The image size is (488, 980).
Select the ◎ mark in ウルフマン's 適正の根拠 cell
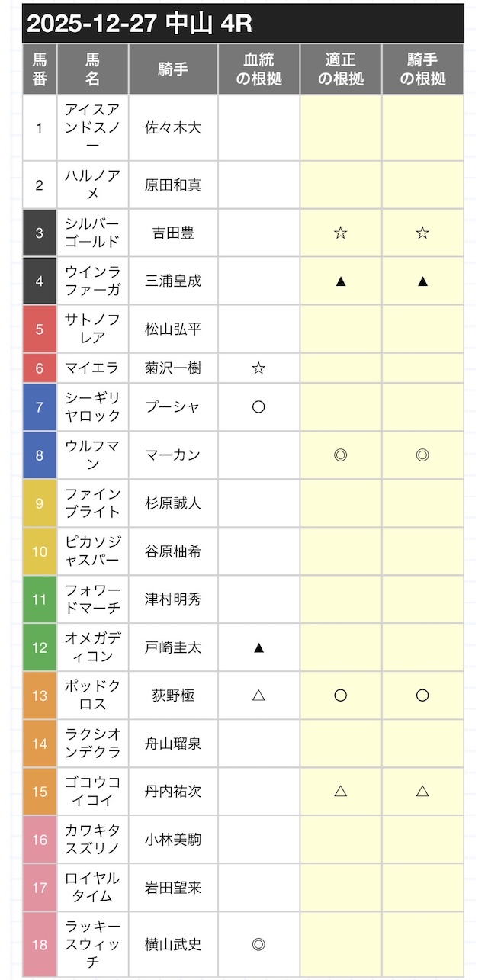click(x=341, y=455)
